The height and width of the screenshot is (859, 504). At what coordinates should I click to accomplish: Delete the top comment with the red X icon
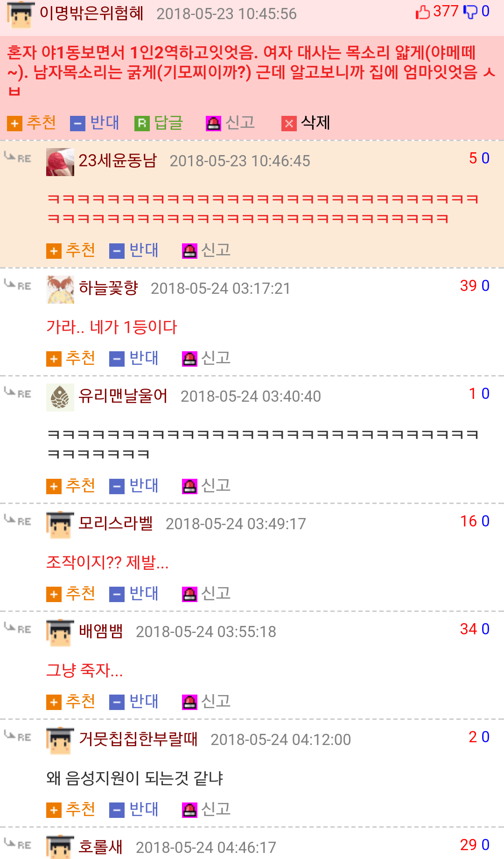(289, 124)
